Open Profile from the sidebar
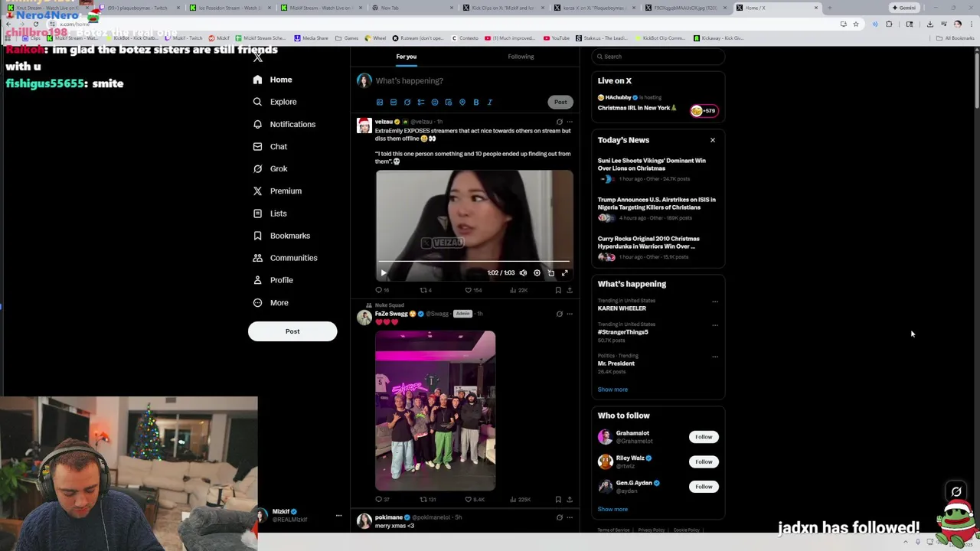 pos(273,280)
